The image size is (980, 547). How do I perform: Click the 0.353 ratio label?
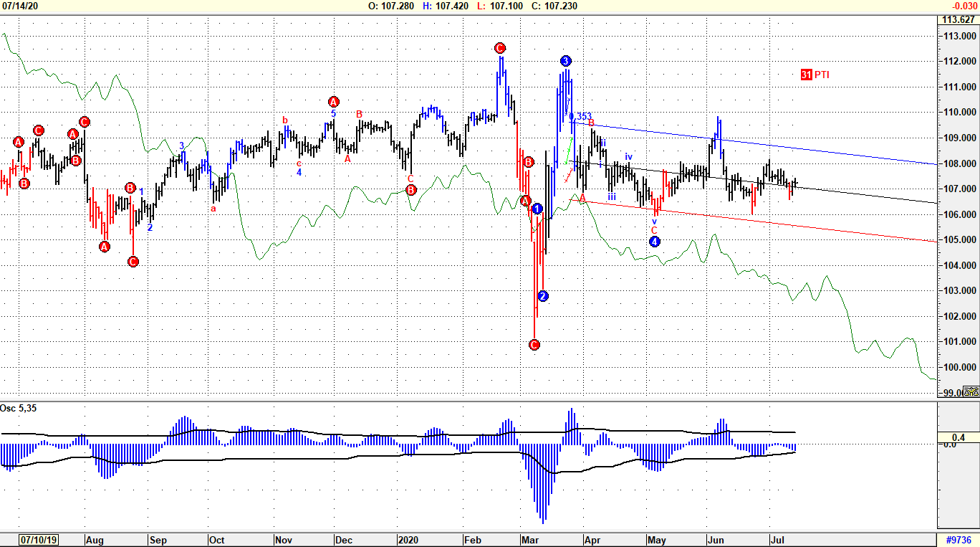pyautogui.click(x=582, y=116)
